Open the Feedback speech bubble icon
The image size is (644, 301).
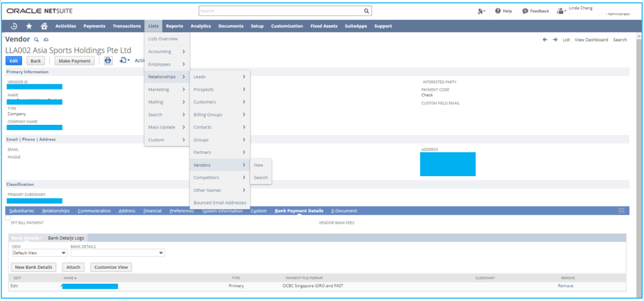[525, 11]
